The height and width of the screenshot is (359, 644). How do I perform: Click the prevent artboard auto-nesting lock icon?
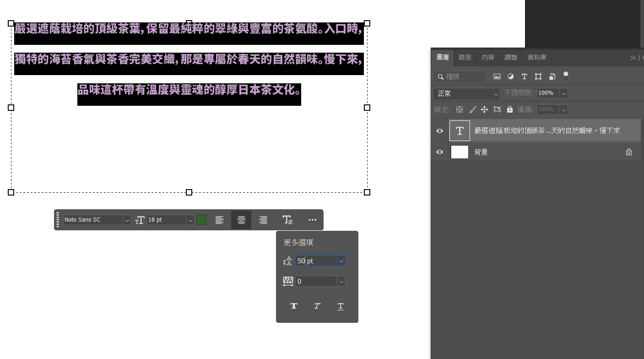coord(498,109)
